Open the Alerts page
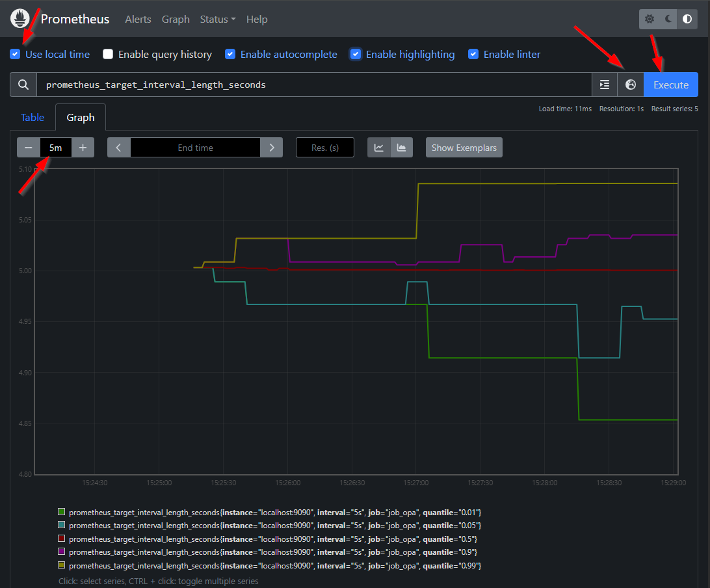The image size is (710, 588). pyautogui.click(x=138, y=19)
